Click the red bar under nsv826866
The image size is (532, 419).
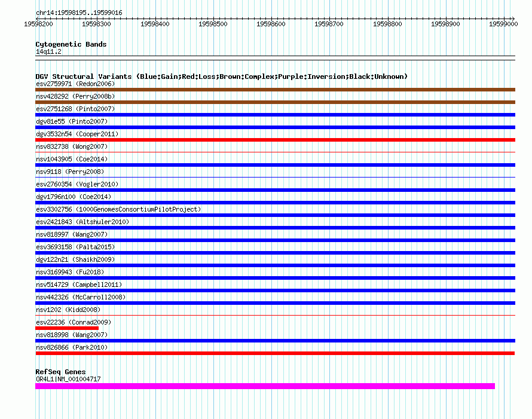(275, 353)
